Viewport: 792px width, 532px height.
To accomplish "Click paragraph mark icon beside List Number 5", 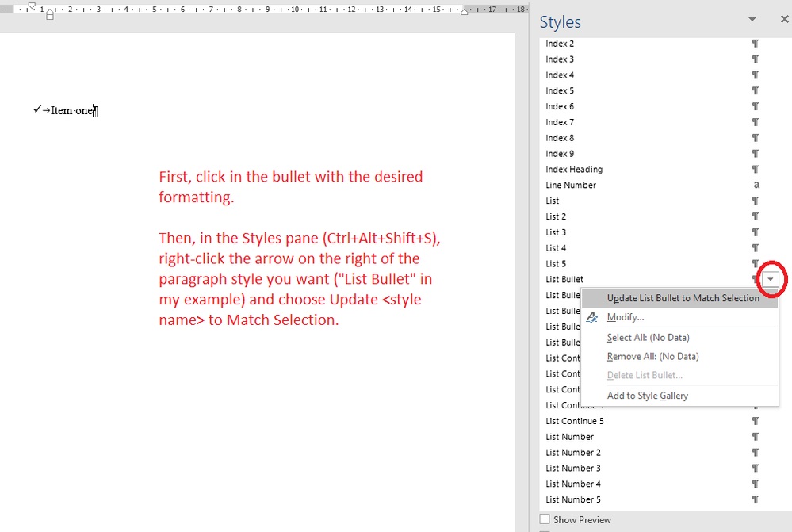I will [x=755, y=499].
